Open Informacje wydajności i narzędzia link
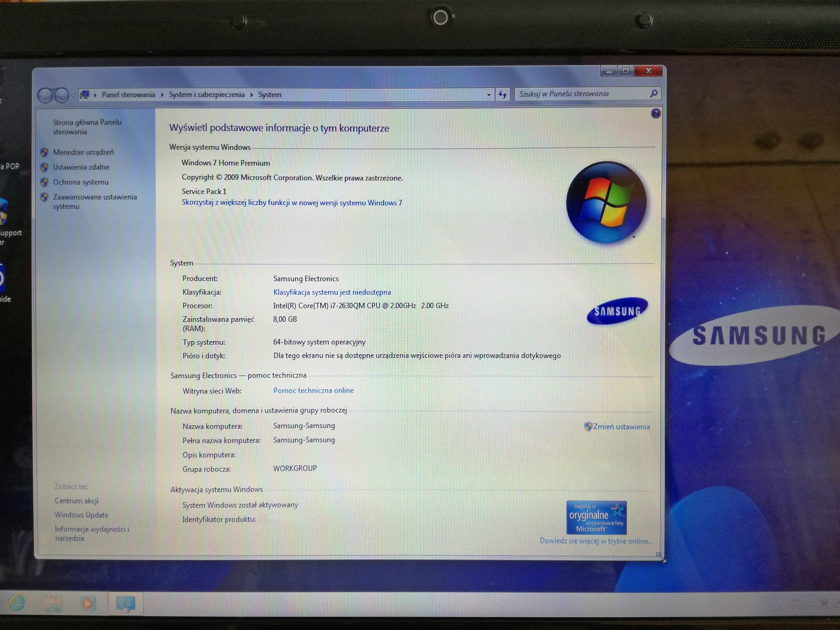840x630 pixels. pyautogui.click(x=92, y=534)
